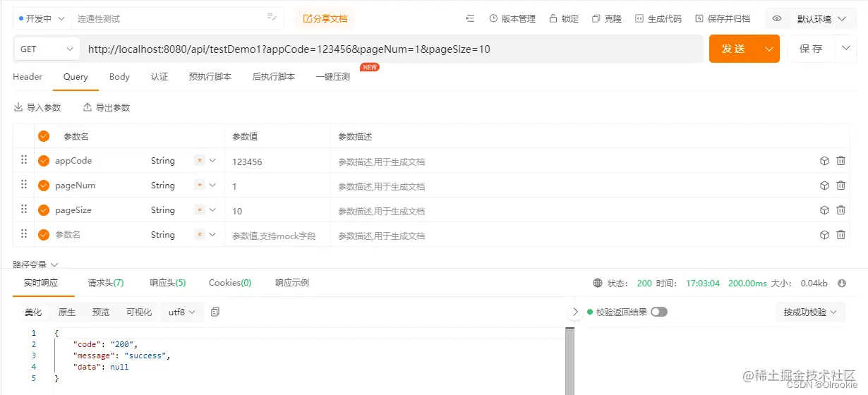Delete the pageNum parameter row
Image resolution: width=868 pixels, height=395 pixels.
point(840,186)
